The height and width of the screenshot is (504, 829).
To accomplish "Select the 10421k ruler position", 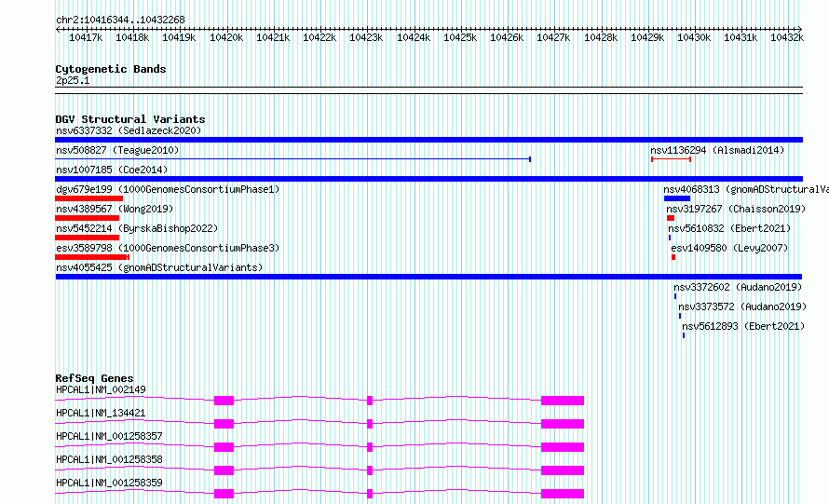I will 273,37.
